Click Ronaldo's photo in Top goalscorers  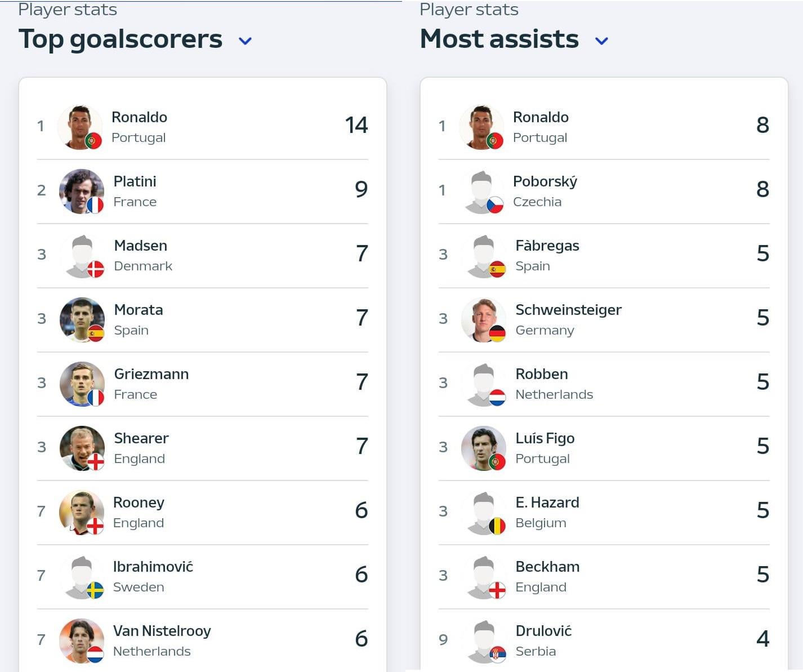coord(80,127)
